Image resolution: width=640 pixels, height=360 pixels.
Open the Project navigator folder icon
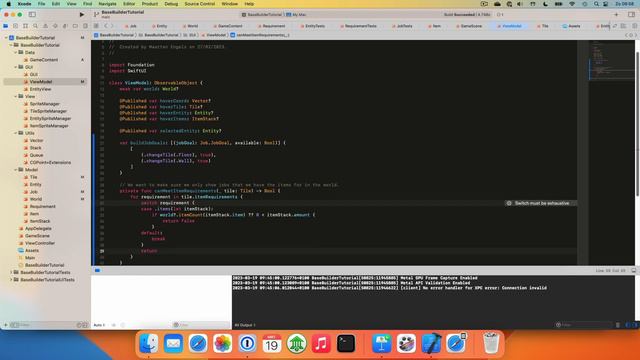pyautogui.click(x=6, y=26)
